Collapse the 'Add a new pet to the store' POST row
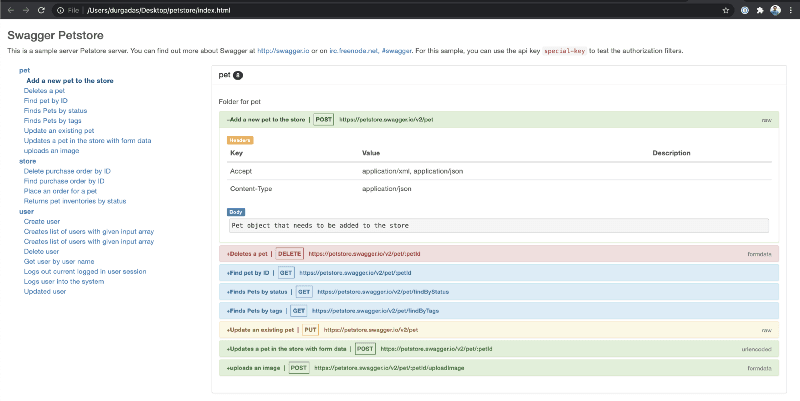Image resolution: width=800 pixels, height=401 pixels. tap(499, 120)
